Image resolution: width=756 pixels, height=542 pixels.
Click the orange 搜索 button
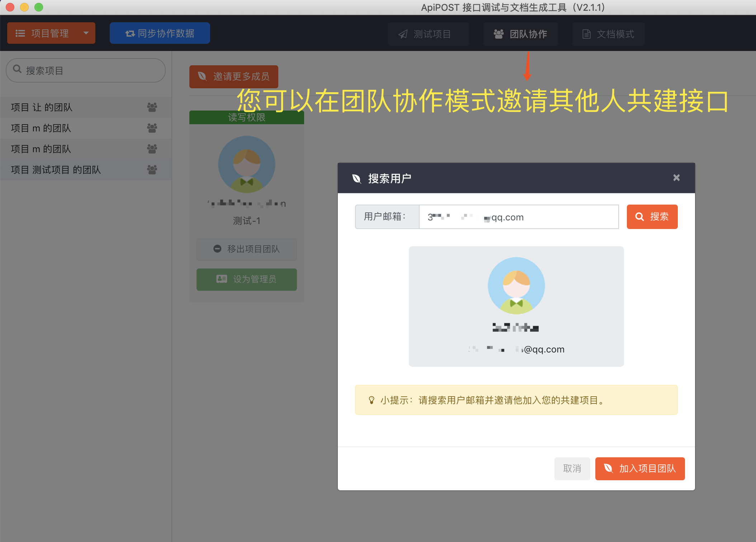coord(652,217)
